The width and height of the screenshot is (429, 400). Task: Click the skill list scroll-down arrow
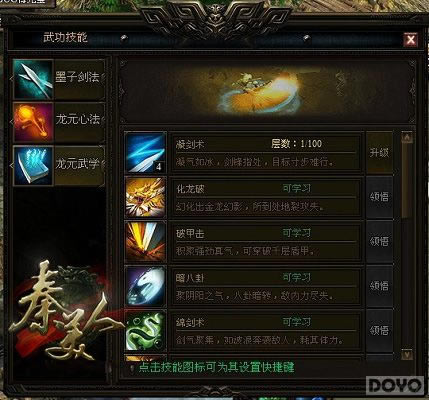click(x=407, y=354)
